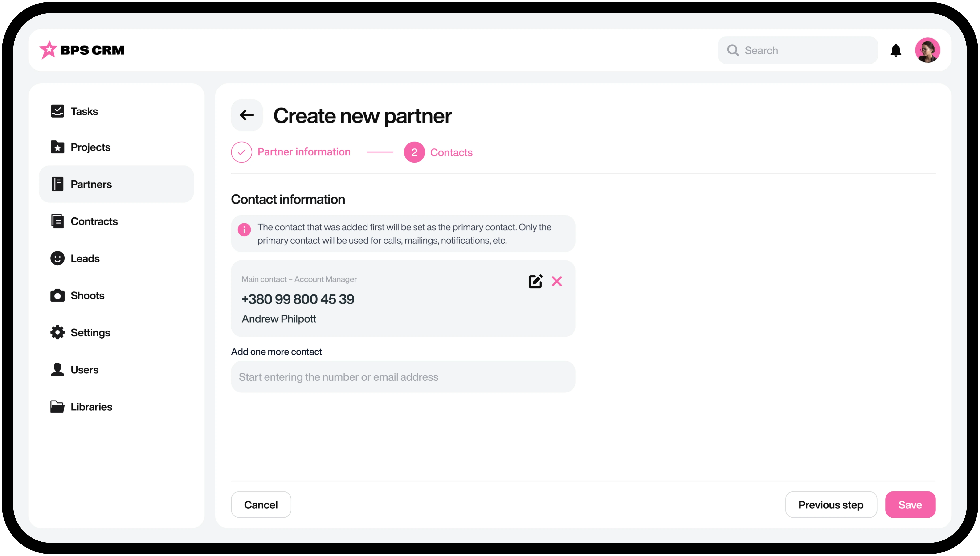Image resolution: width=980 pixels, height=556 pixels.
Task: Edit the main contact entry
Action: click(535, 282)
